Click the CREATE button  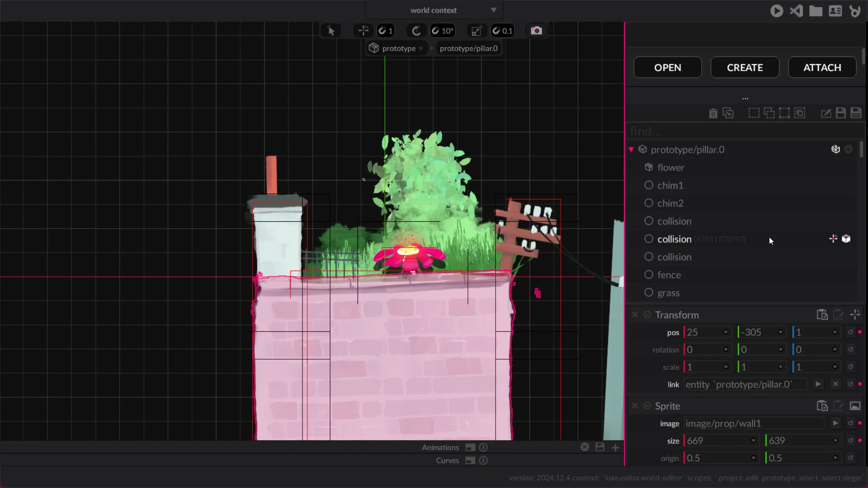(745, 68)
